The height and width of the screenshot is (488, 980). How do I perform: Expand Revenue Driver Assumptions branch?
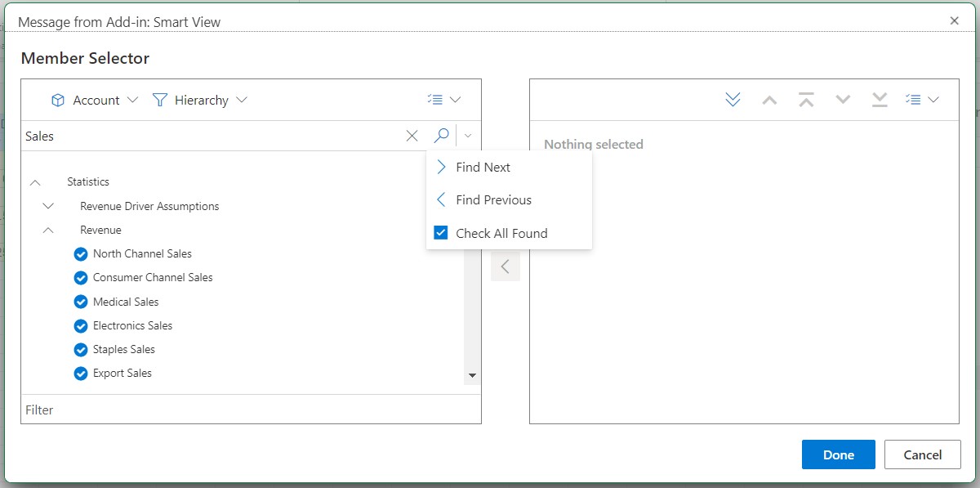tap(47, 206)
